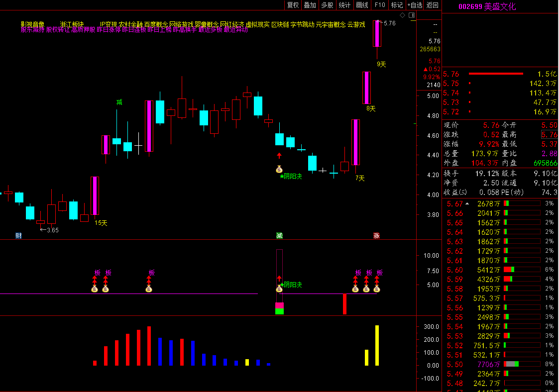This screenshot has width=559, height=392.
Task: Add stock to watchlist with +自选
Action: click(415, 5)
